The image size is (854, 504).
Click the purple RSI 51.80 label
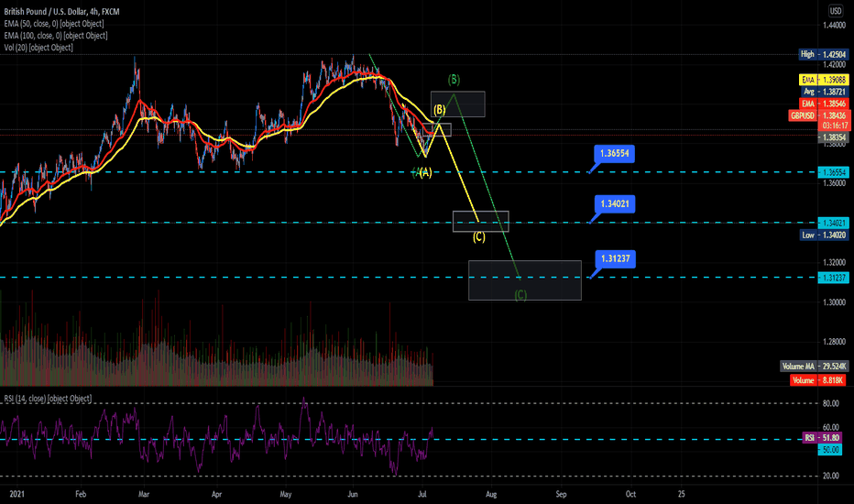click(x=822, y=438)
